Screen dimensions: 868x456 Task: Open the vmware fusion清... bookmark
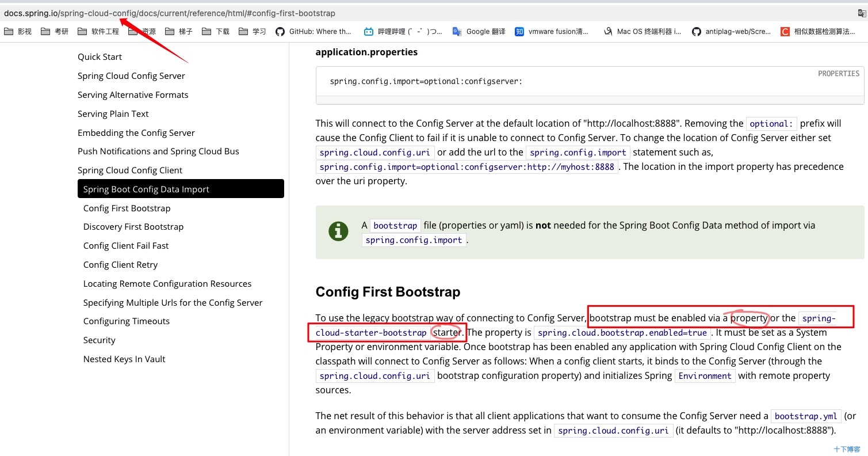point(552,32)
